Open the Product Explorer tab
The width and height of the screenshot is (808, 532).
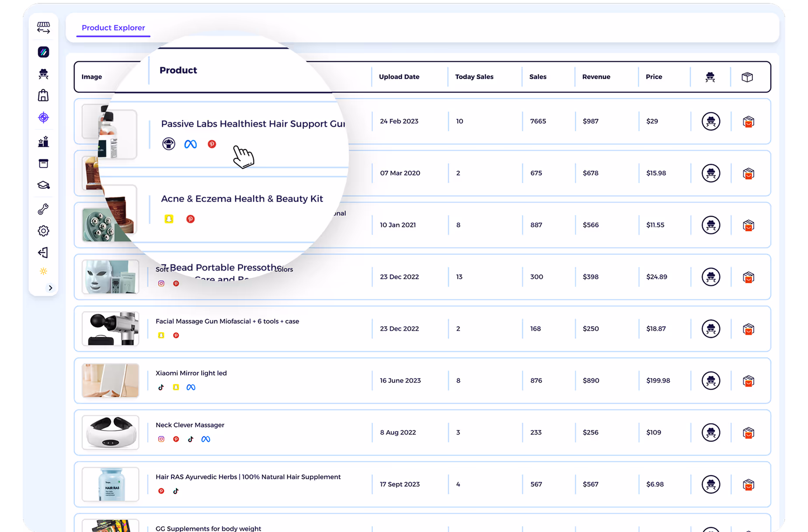pyautogui.click(x=113, y=28)
